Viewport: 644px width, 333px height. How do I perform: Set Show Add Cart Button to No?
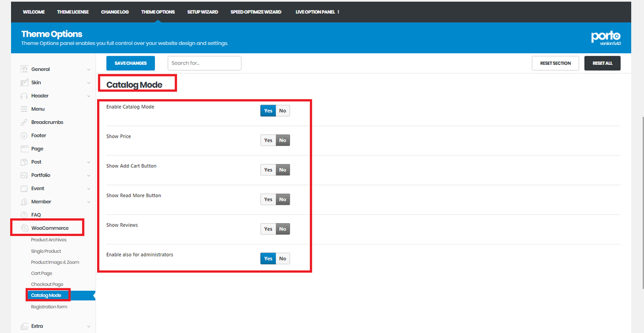point(283,170)
